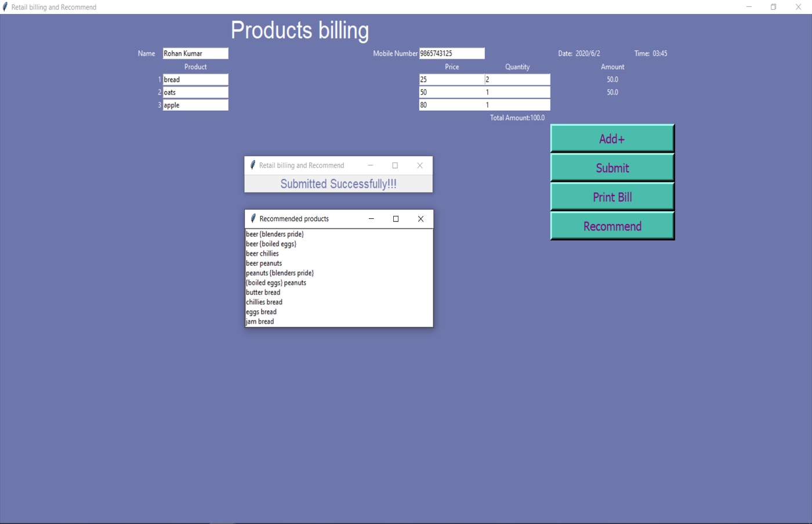Minimize the Recommended products window
The height and width of the screenshot is (524, 812).
371,219
